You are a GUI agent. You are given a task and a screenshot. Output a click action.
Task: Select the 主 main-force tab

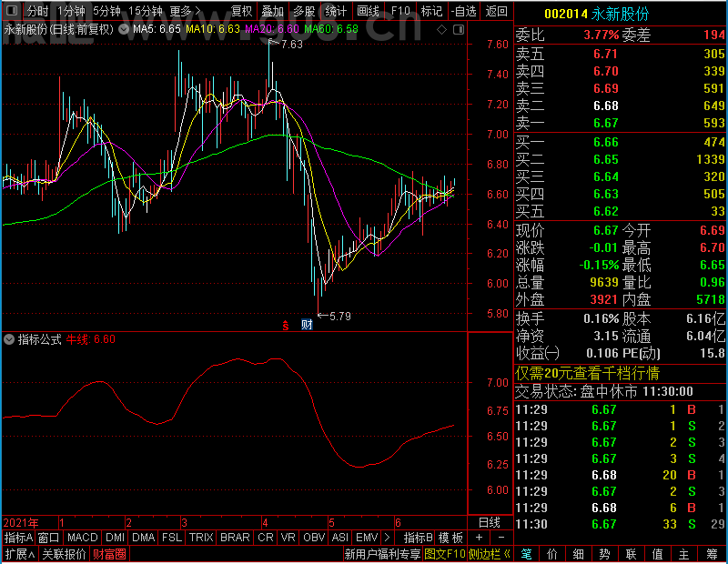[684, 554]
